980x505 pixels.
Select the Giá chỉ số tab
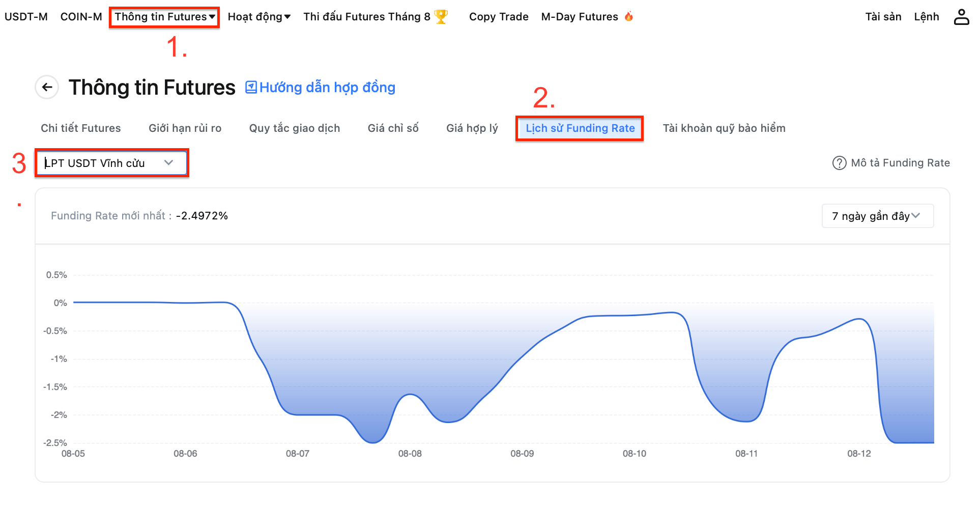tap(393, 128)
